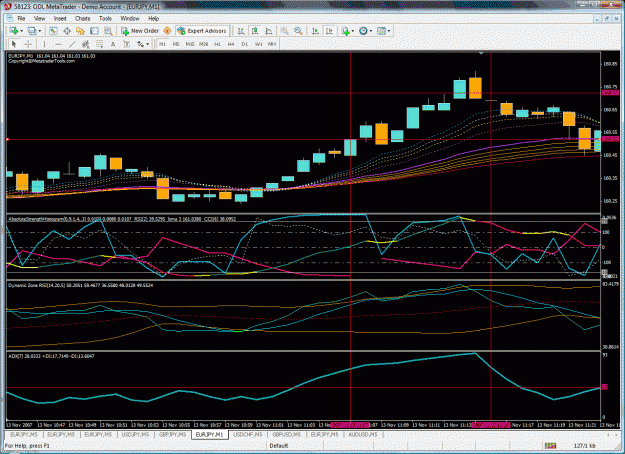Open the View menu
The width and height of the screenshot is (625, 454).
(39, 18)
